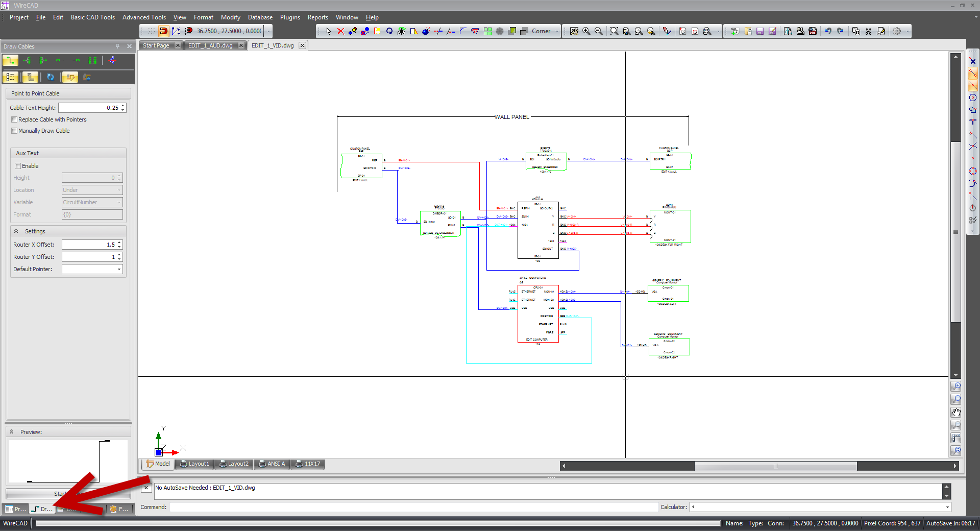
Task: Open the coordinate toolbar options arrow
Action: [268, 31]
